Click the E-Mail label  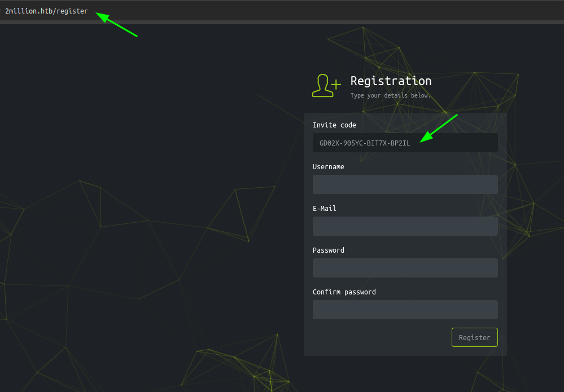(324, 209)
